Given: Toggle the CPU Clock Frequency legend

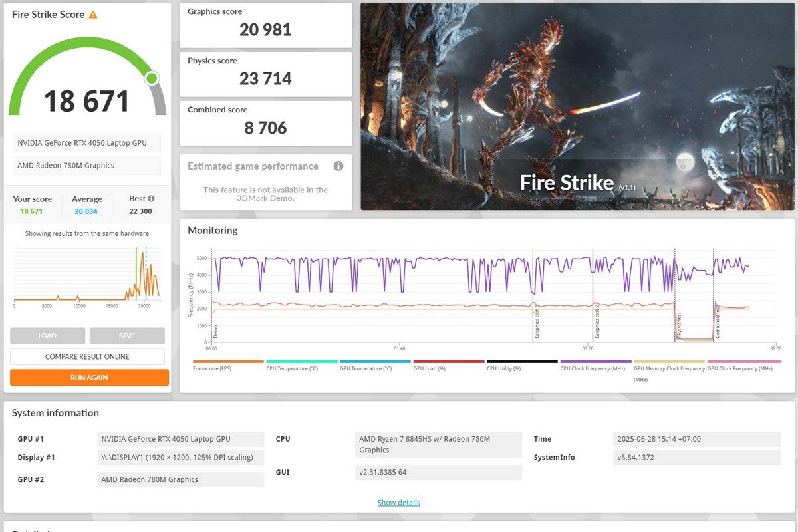Looking at the screenshot, I should (596, 365).
